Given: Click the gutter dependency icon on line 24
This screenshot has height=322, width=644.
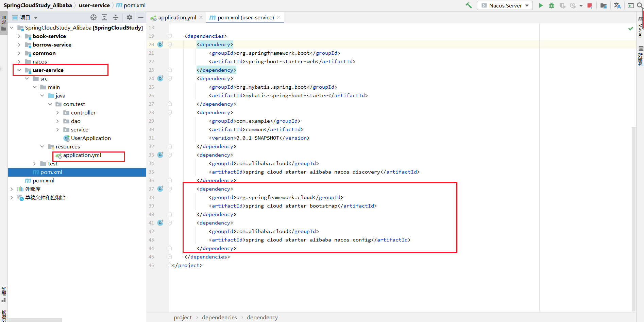Looking at the screenshot, I should coord(160,78).
